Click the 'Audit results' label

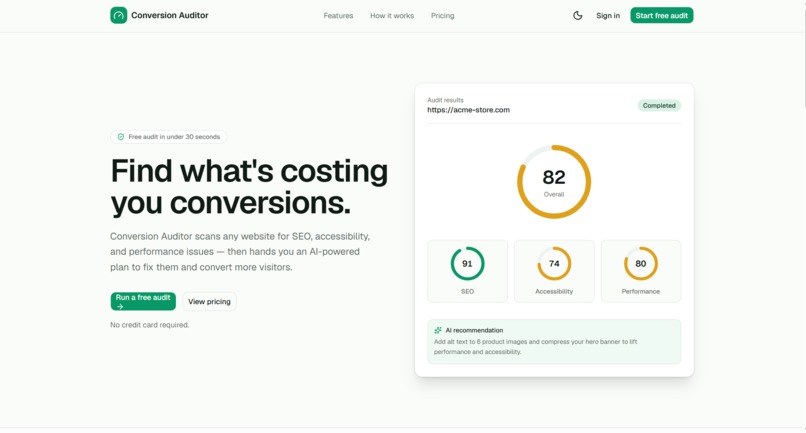(445, 100)
